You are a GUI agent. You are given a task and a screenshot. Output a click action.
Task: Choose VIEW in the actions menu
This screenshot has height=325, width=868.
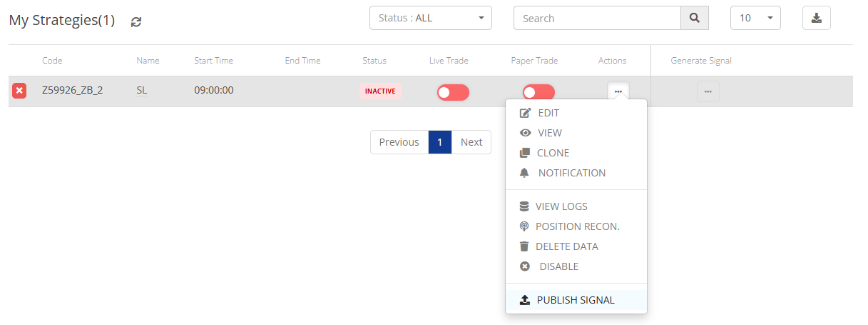549,133
